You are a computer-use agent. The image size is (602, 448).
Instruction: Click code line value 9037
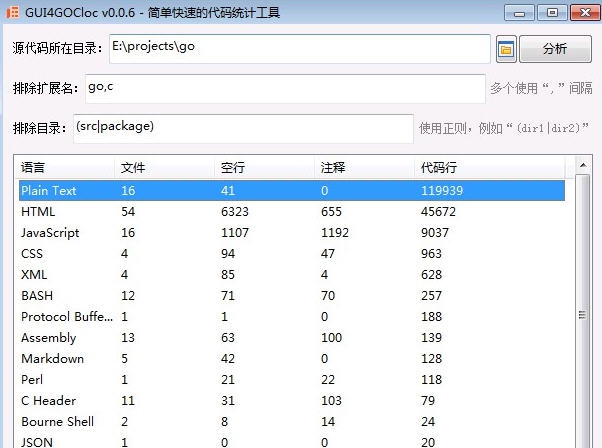click(x=435, y=233)
